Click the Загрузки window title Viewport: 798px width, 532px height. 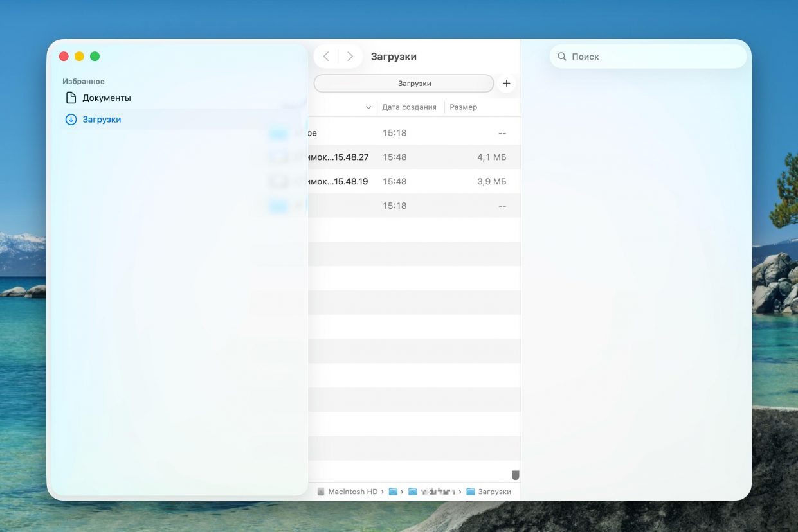pos(394,57)
